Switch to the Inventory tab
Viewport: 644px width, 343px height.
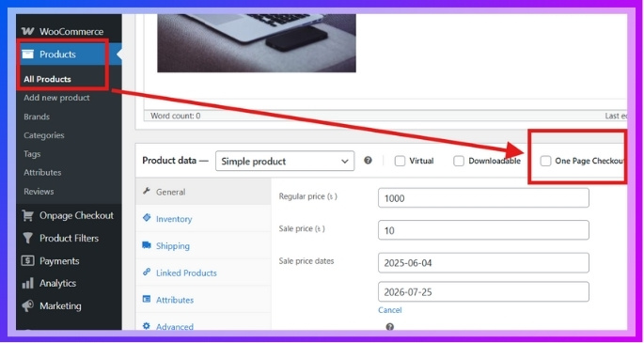click(x=203, y=219)
